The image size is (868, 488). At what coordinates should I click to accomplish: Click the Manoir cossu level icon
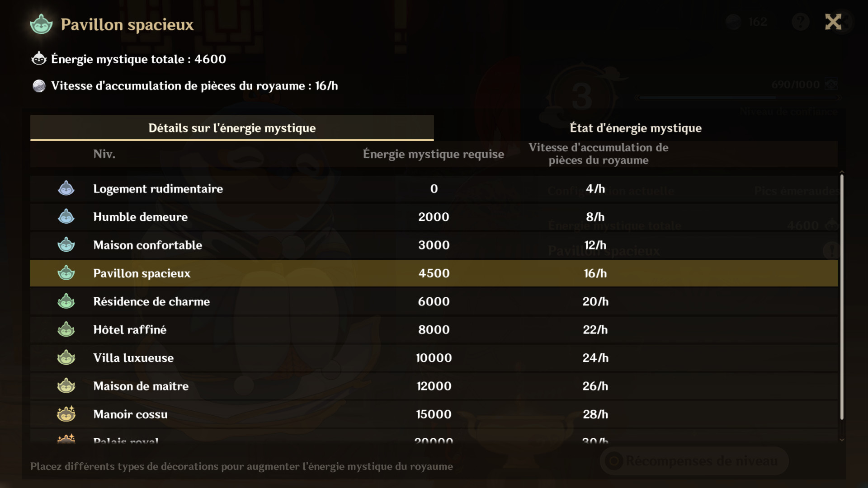[x=66, y=414]
